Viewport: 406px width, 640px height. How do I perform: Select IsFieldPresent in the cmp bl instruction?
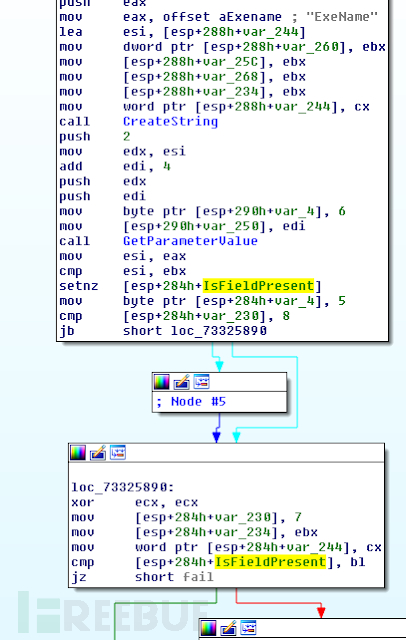pos(271,562)
